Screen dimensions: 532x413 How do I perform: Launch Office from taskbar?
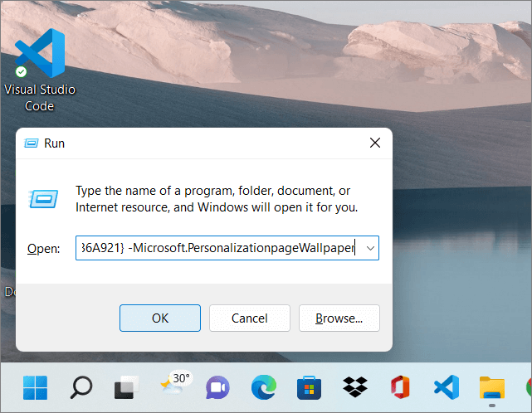(400, 387)
